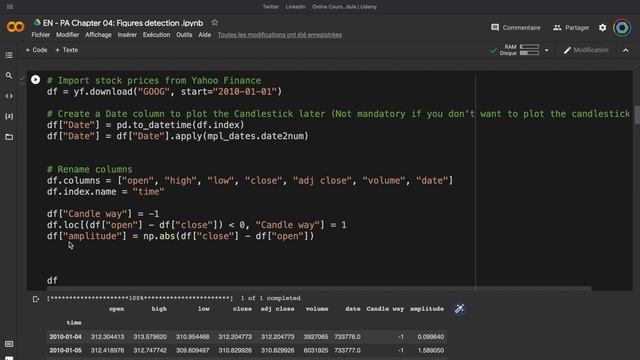The image size is (640, 360).
Task: Click the notebook title to rename it
Action: click(123, 23)
